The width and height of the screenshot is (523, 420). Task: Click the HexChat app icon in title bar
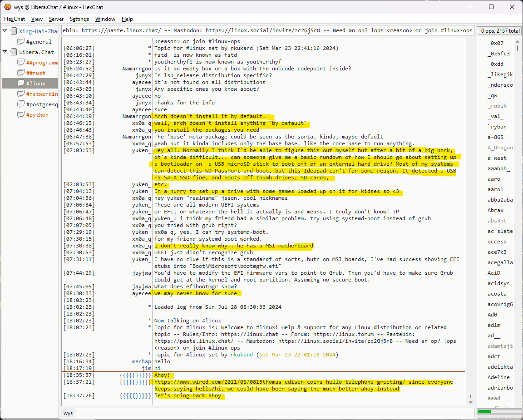7,7
